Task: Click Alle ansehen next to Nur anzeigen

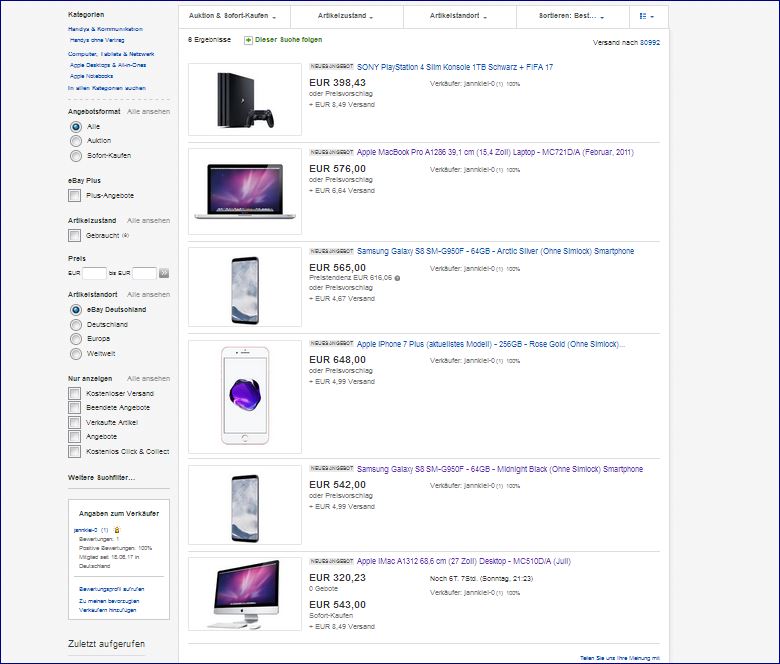Action: pyautogui.click(x=148, y=379)
